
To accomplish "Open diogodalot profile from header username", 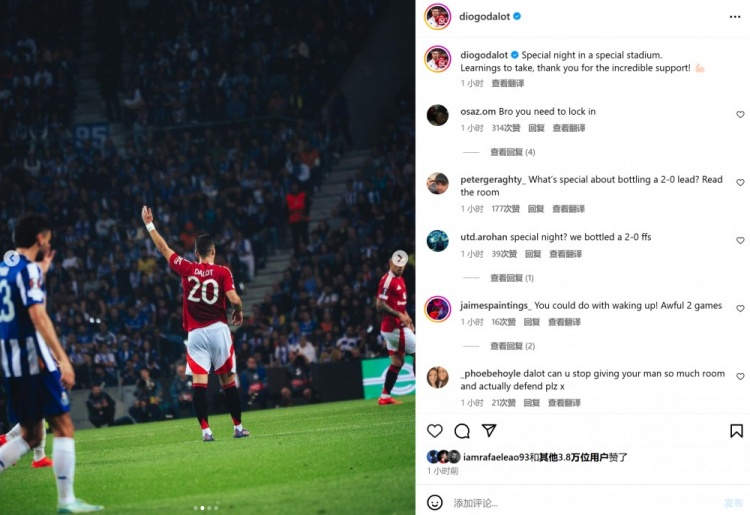I will tap(484, 16).
